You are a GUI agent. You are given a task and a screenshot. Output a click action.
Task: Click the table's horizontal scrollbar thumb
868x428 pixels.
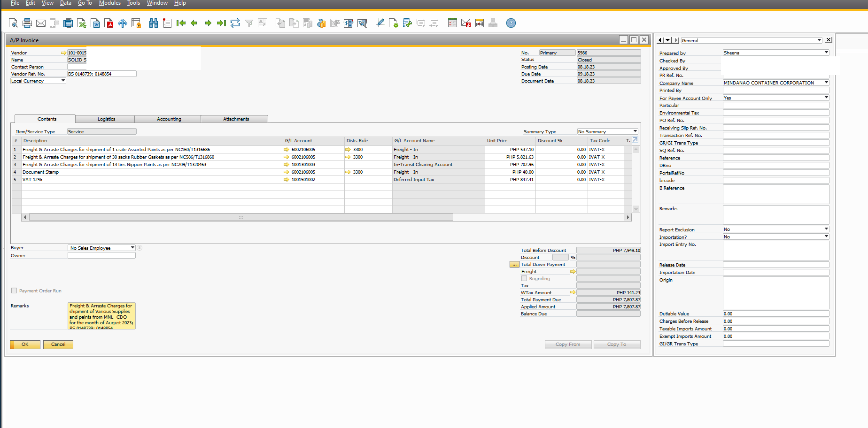coord(241,217)
